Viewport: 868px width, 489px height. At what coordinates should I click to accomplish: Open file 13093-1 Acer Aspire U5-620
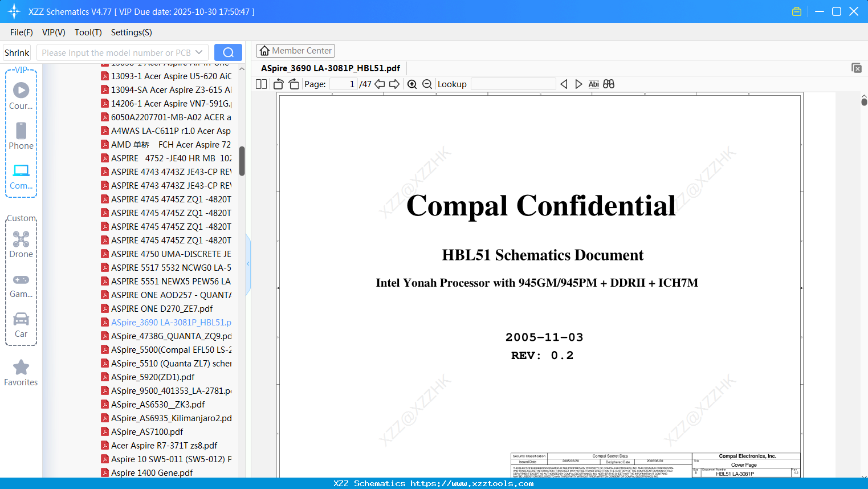[166, 76]
